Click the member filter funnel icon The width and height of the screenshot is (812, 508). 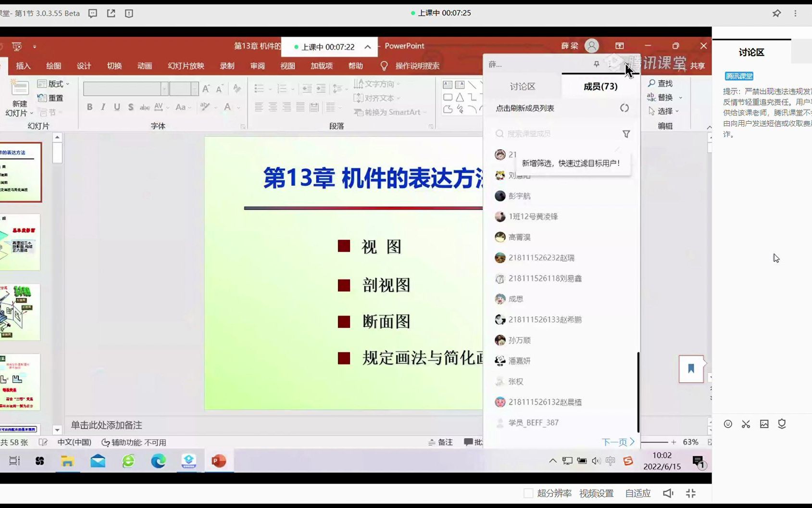pos(626,134)
